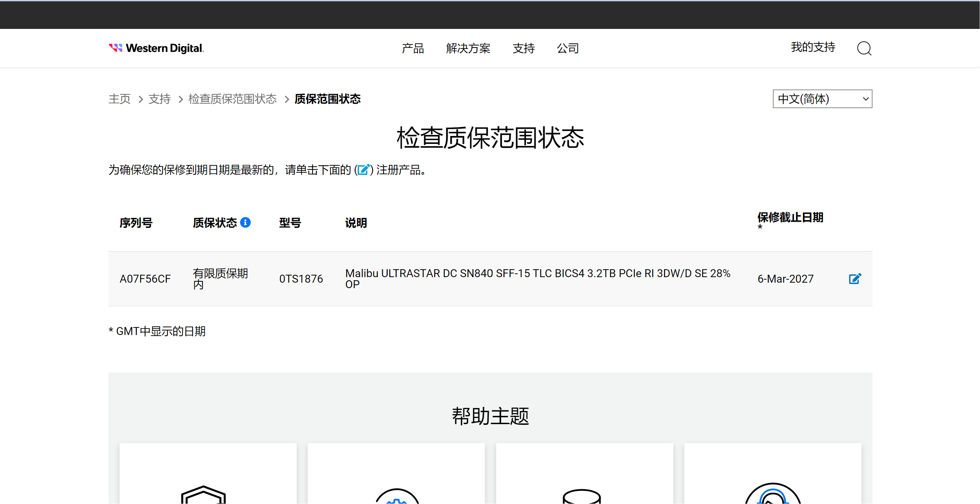The height and width of the screenshot is (504, 980).
Task: Click the 说明 column header
Action: [x=356, y=223]
